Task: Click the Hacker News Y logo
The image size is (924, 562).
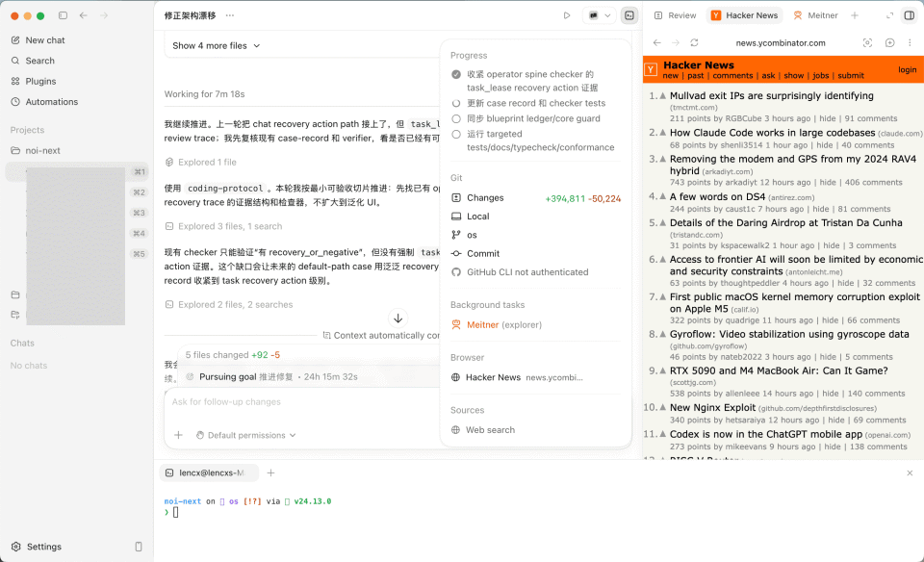Action: pyautogui.click(x=651, y=69)
